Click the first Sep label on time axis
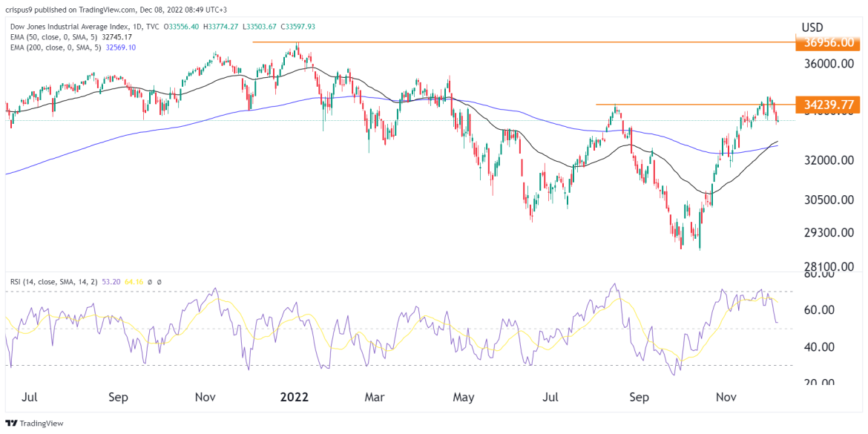 pyautogui.click(x=118, y=398)
